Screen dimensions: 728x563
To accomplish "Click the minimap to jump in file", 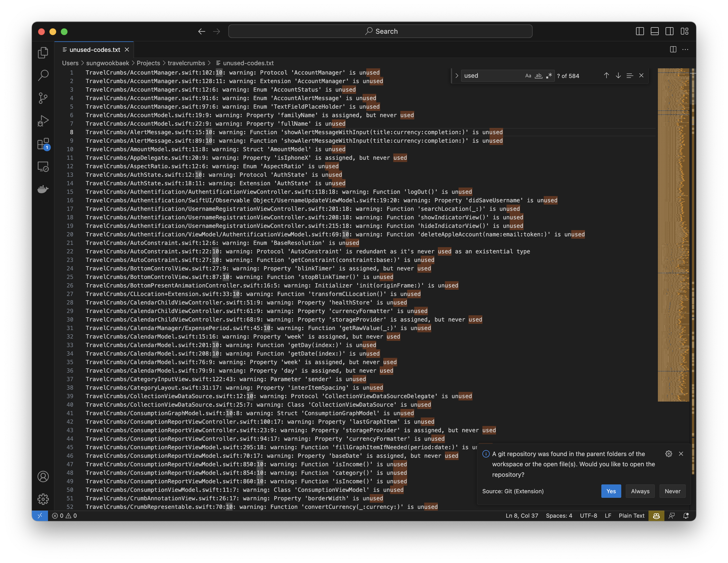I will point(673,233).
